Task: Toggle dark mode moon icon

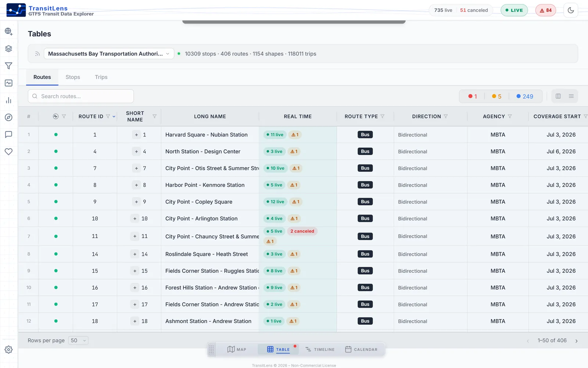Action: point(571,10)
